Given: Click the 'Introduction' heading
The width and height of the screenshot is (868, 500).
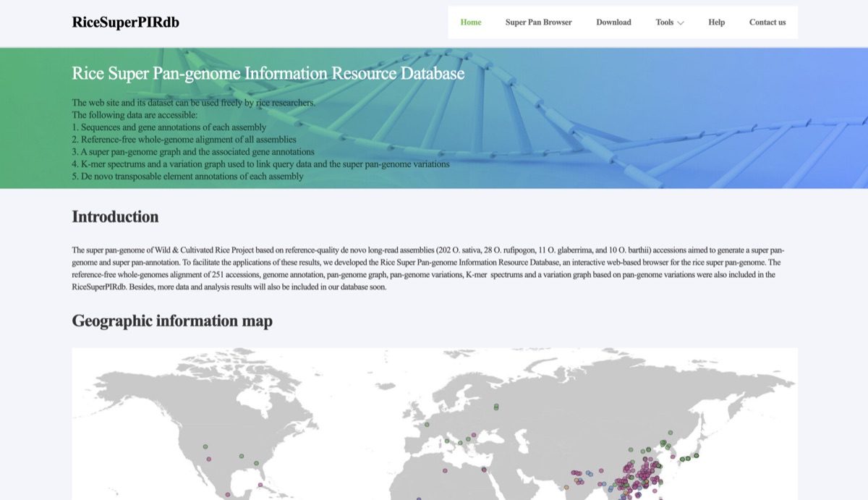Looking at the screenshot, I should tap(115, 217).
